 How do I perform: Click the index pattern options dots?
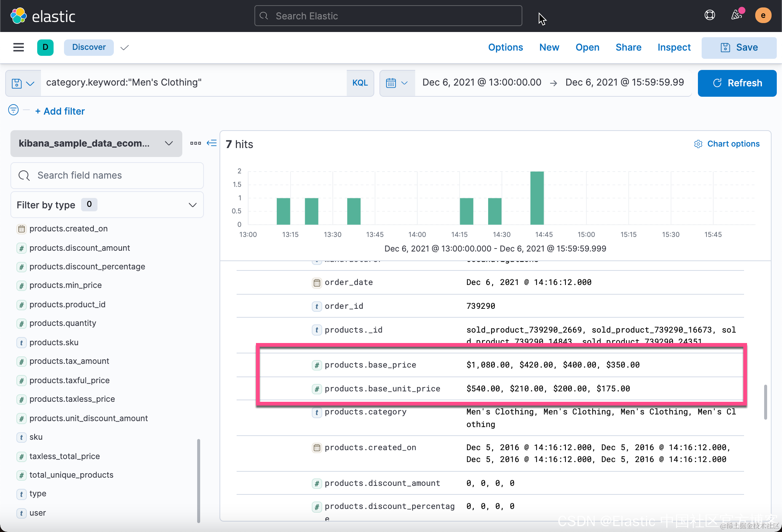[195, 143]
